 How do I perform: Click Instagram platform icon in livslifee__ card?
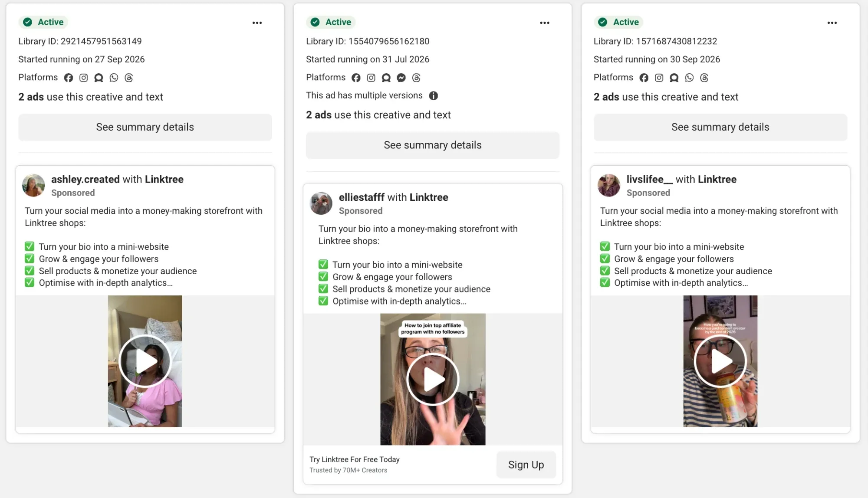(x=659, y=78)
